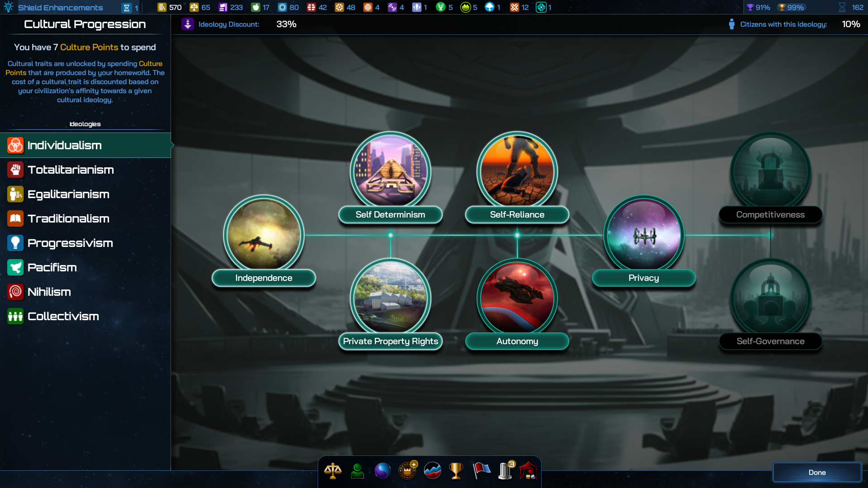Select the Totalitarianism ideology

point(71,170)
